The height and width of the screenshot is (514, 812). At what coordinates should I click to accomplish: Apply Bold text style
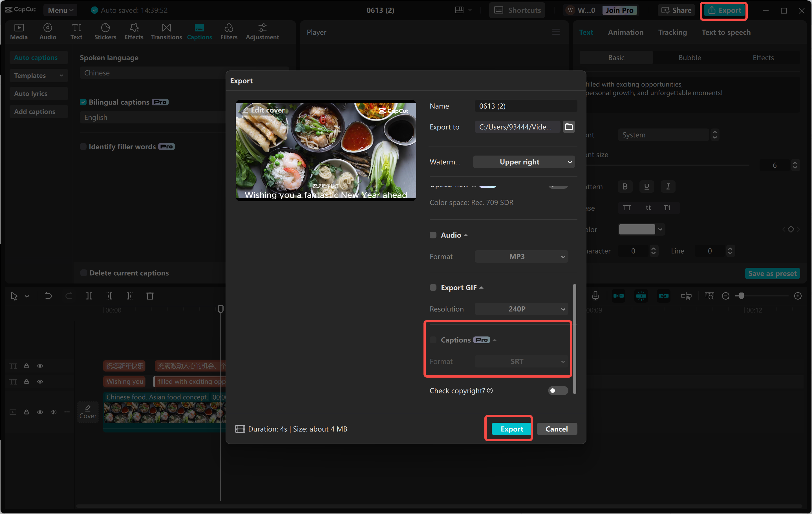(625, 186)
